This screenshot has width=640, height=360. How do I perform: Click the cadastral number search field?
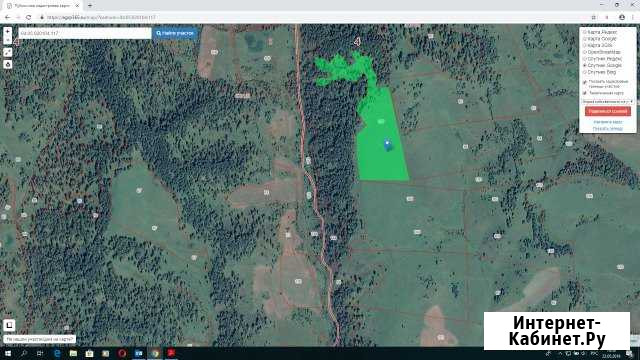click(85, 33)
